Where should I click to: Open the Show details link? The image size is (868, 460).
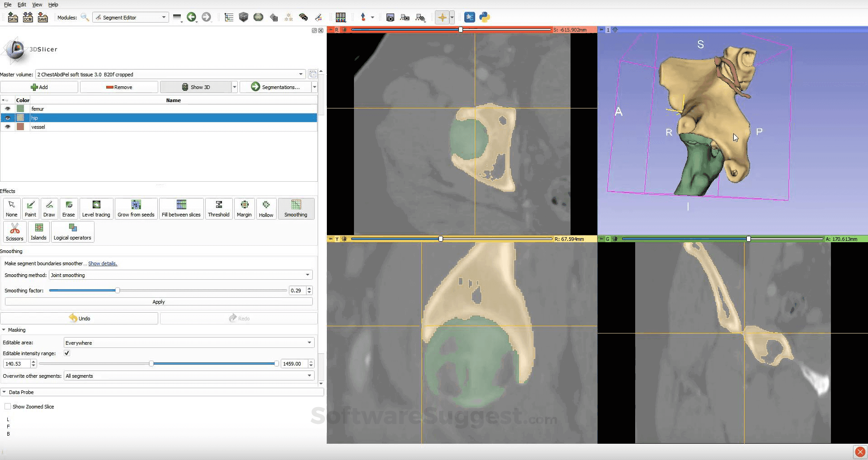click(103, 263)
